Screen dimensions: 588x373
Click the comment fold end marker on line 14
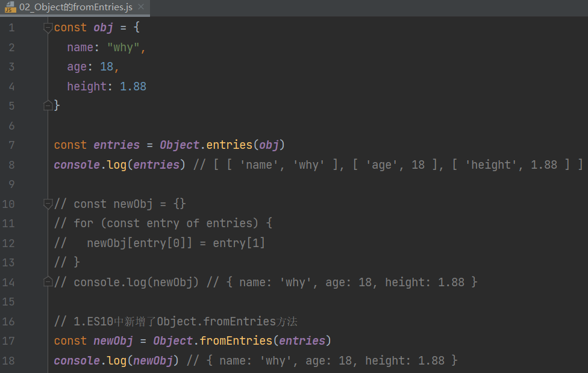tap(48, 282)
